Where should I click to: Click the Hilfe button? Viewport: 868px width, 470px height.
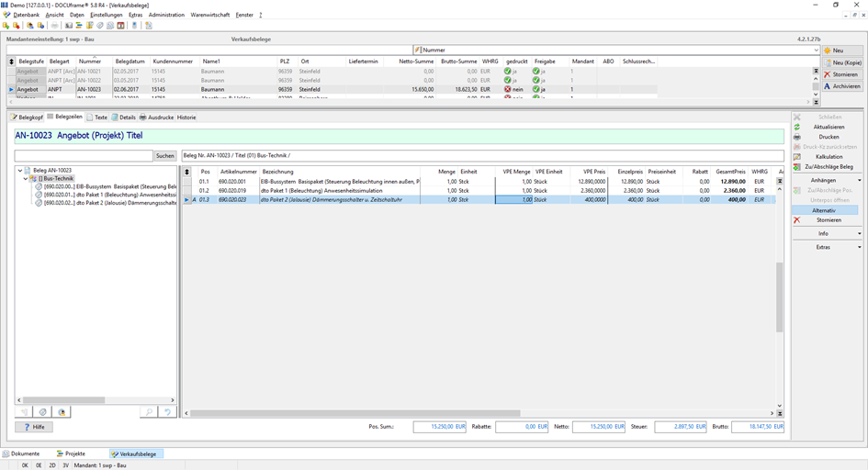[x=34, y=427]
